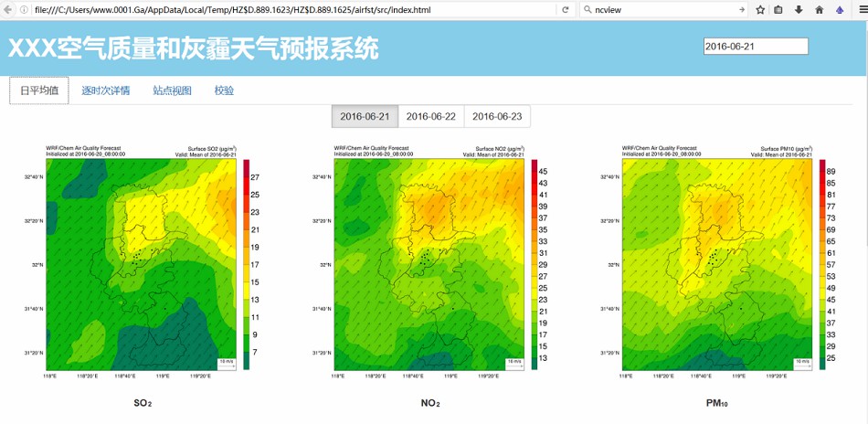Reload the page with the refresh icon
Viewport: 868px width, 424px height.
[x=566, y=10]
